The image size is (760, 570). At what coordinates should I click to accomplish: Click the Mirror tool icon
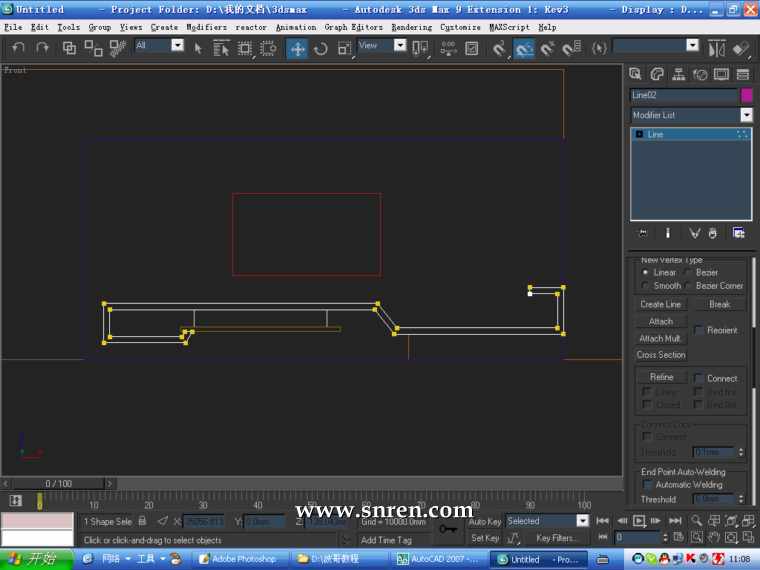[x=716, y=48]
